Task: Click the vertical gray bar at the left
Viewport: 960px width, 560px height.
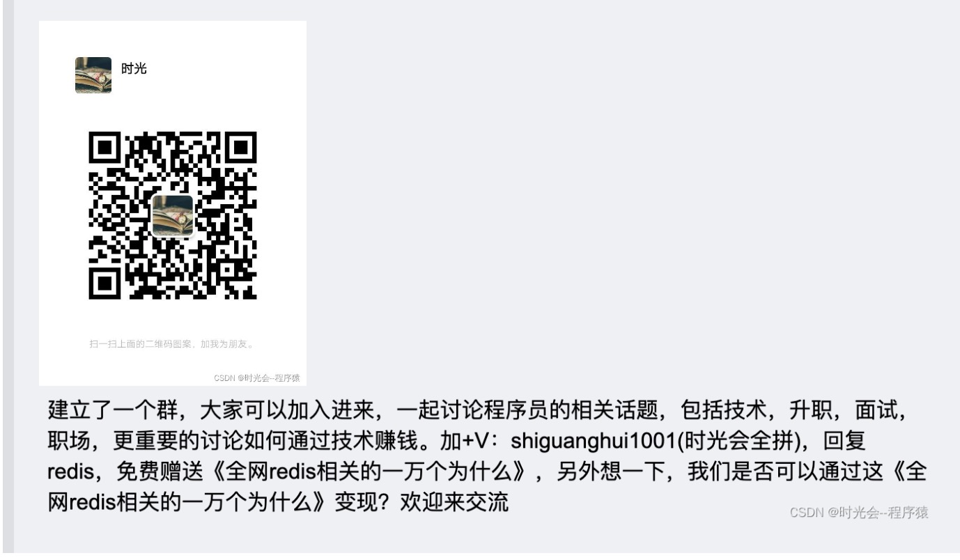Action: (x=8, y=280)
